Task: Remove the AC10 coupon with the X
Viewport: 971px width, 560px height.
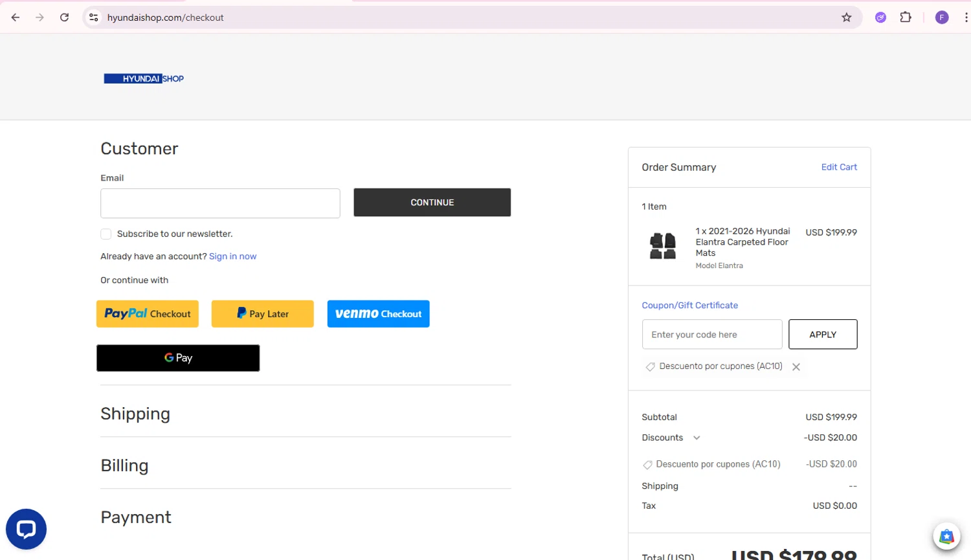Action: pyautogui.click(x=796, y=367)
